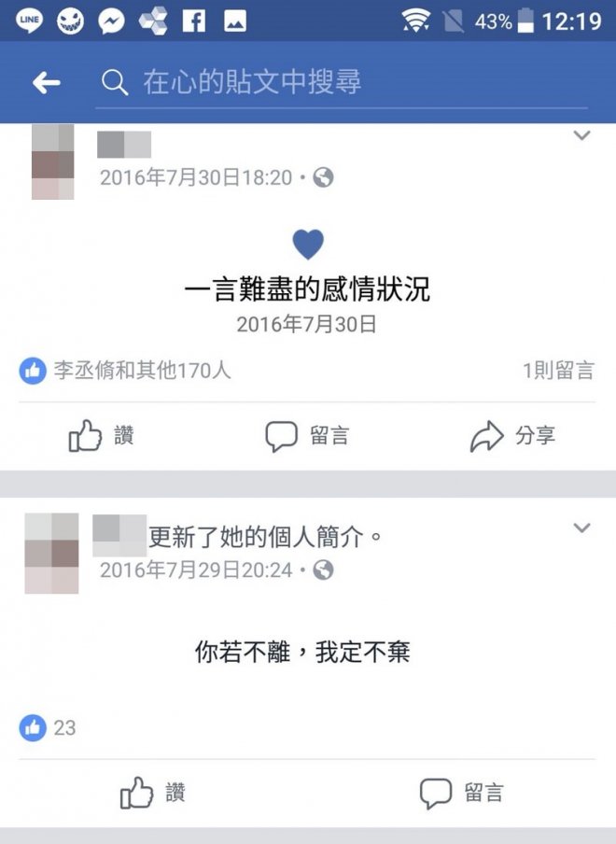Tap the globe privacy icon on July 30 post
The image size is (616, 844).
click(323, 177)
